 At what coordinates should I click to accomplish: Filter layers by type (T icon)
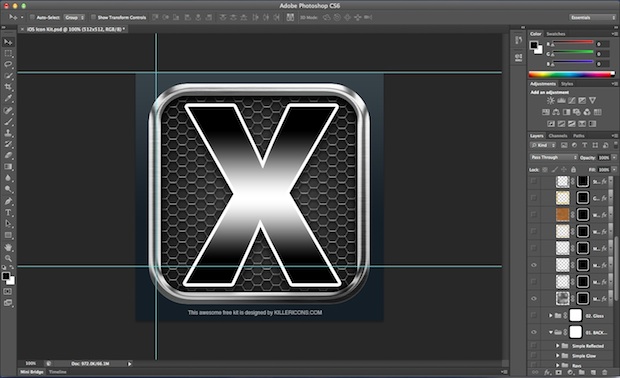tap(585, 146)
